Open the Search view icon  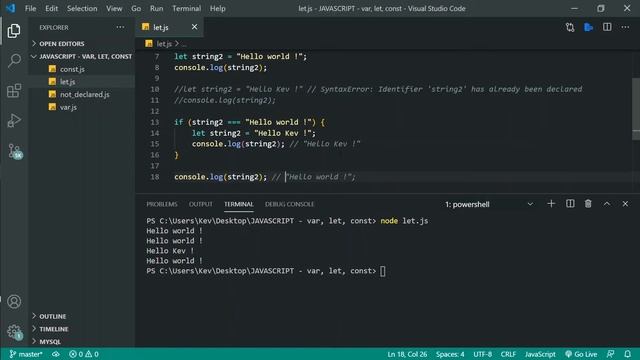tap(14, 61)
